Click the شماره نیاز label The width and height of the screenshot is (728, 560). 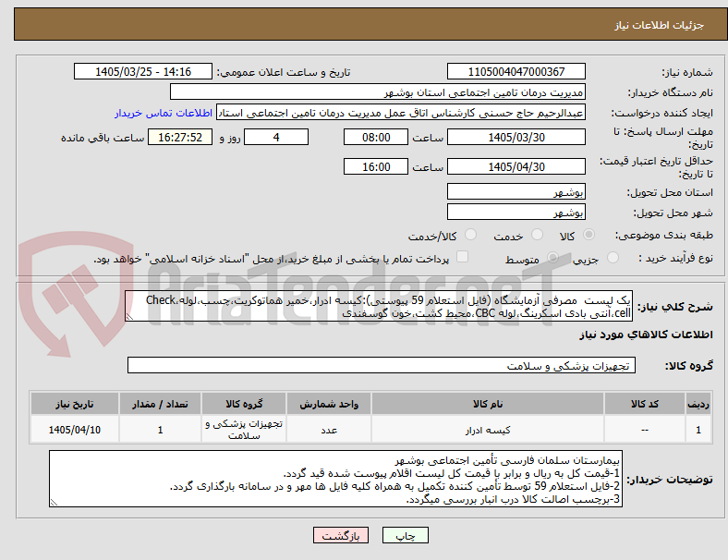(687, 72)
